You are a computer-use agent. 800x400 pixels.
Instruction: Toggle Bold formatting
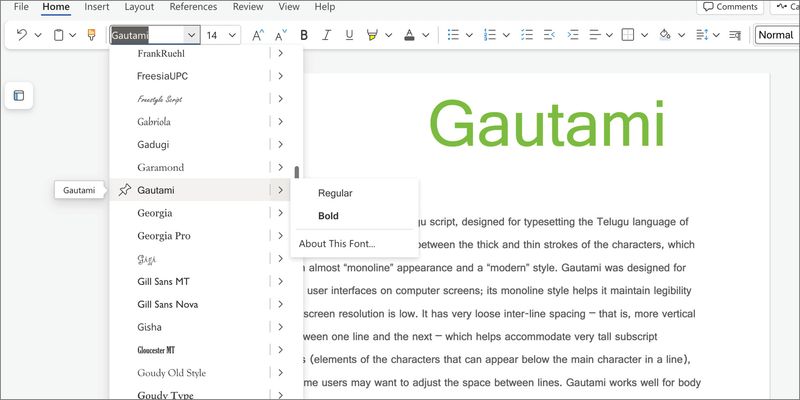click(304, 35)
